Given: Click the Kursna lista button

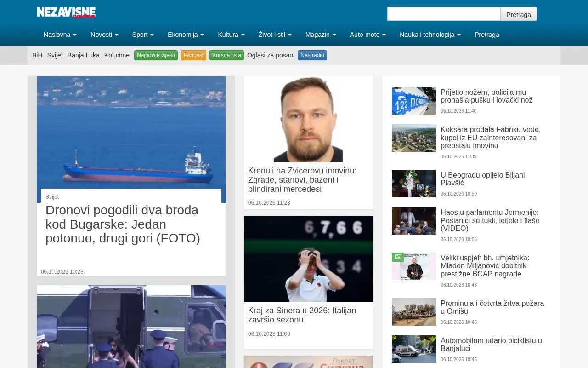Looking at the screenshot, I should click(x=226, y=55).
